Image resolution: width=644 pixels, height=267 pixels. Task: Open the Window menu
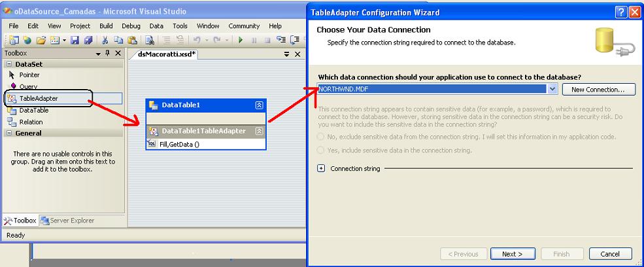pyautogui.click(x=208, y=26)
